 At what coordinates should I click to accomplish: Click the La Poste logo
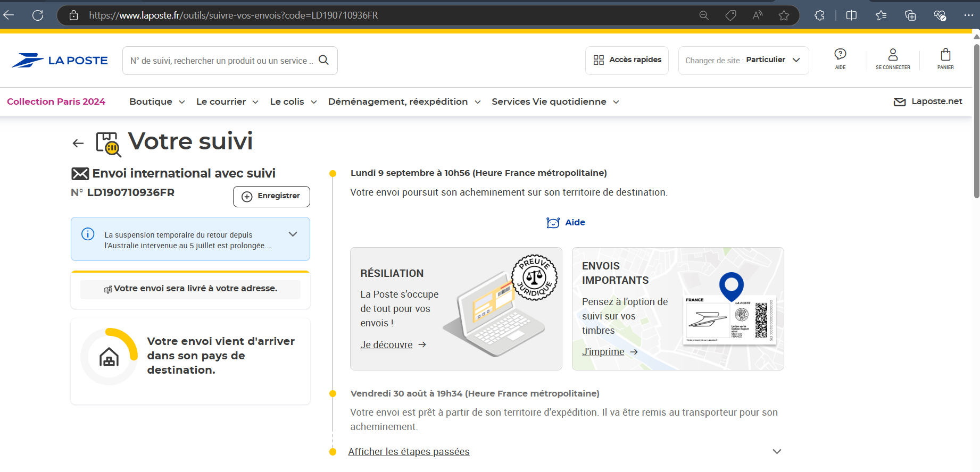click(60, 61)
